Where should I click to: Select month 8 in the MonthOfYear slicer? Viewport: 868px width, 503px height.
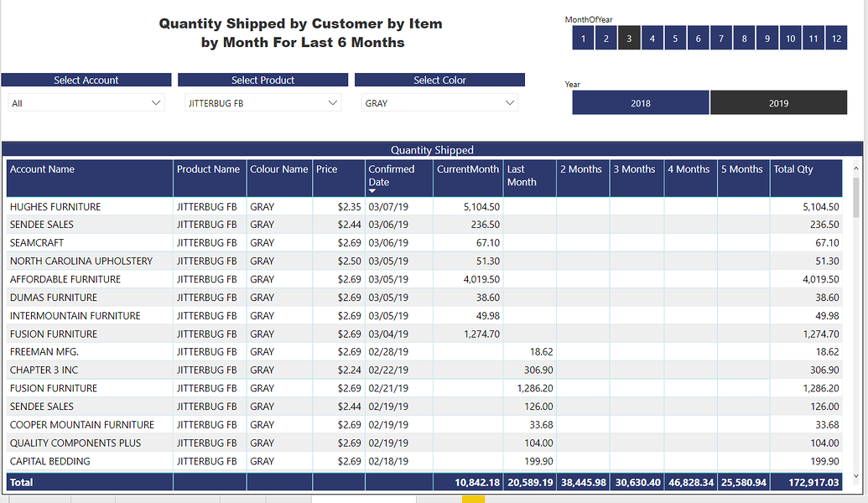pyautogui.click(x=744, y=38)
